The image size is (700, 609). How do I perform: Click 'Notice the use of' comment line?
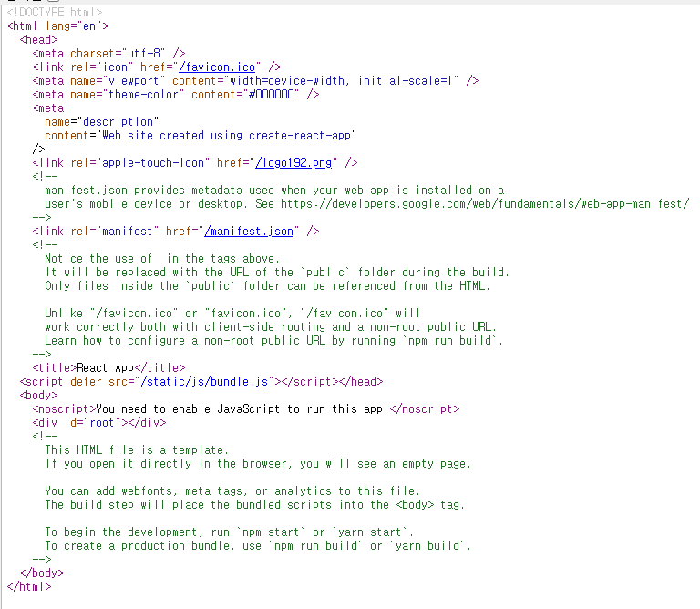(x=162, y=259)
